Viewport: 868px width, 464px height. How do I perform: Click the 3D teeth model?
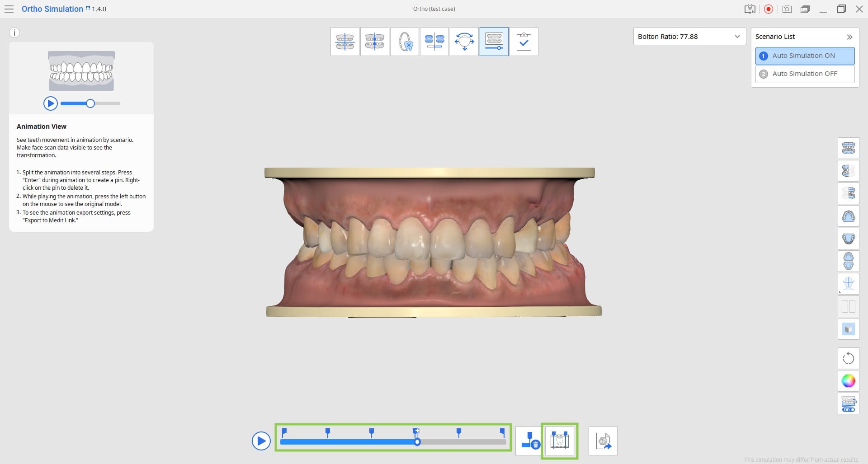click(433, 242)
